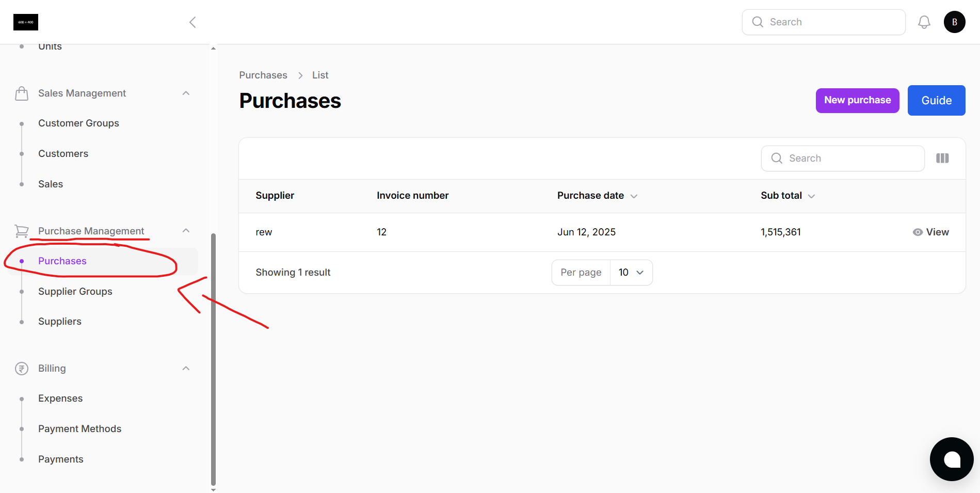Collapse the Purchase Management section

pyautogui.click(x=186, y=231)
